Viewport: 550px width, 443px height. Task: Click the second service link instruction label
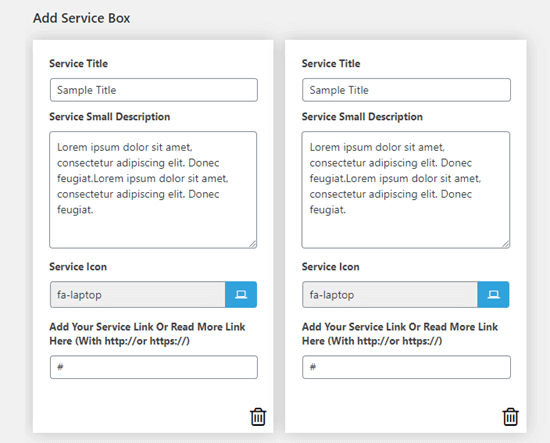click(400, 334)
